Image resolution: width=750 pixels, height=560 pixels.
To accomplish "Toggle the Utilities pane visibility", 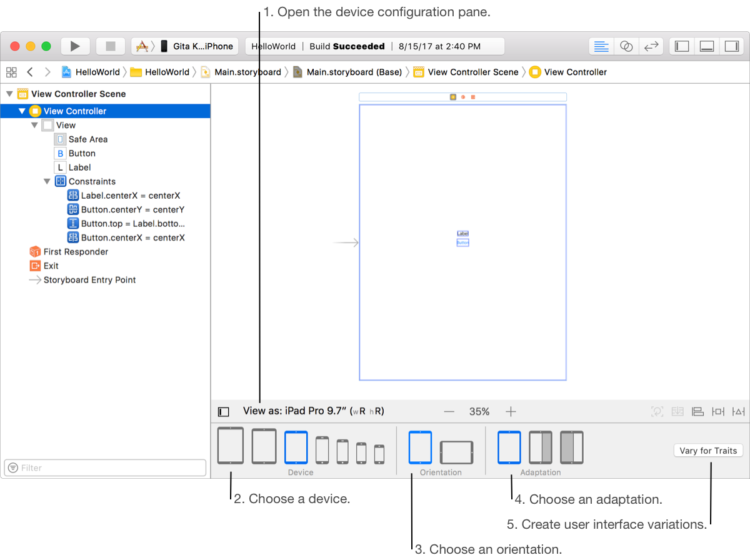I will pos(731,46).
